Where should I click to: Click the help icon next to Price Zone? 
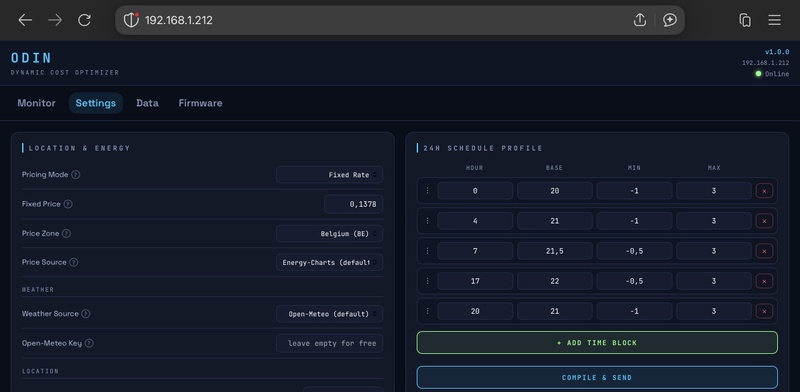click(x=66, y=233)
